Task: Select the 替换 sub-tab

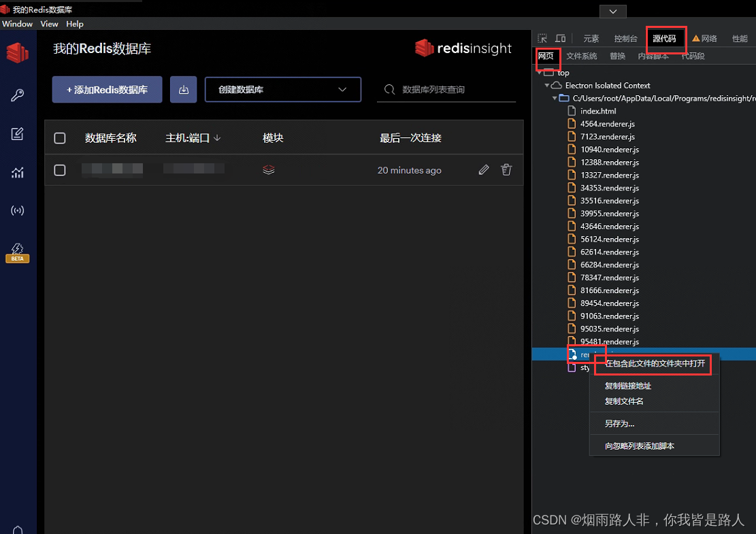Action: tap(617, 56)
